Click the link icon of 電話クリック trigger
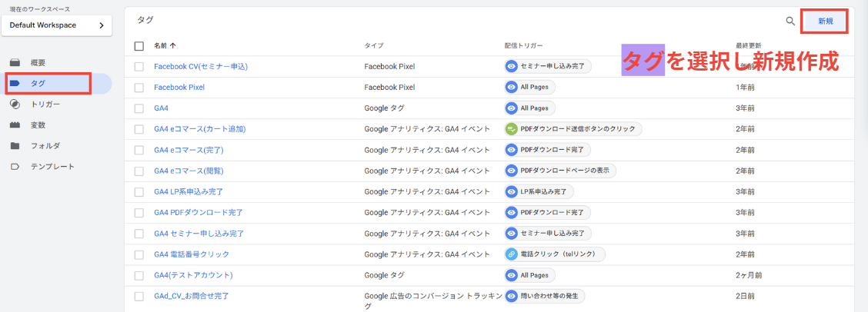Viewport: 868px width, 312px height. pos(512,254)
